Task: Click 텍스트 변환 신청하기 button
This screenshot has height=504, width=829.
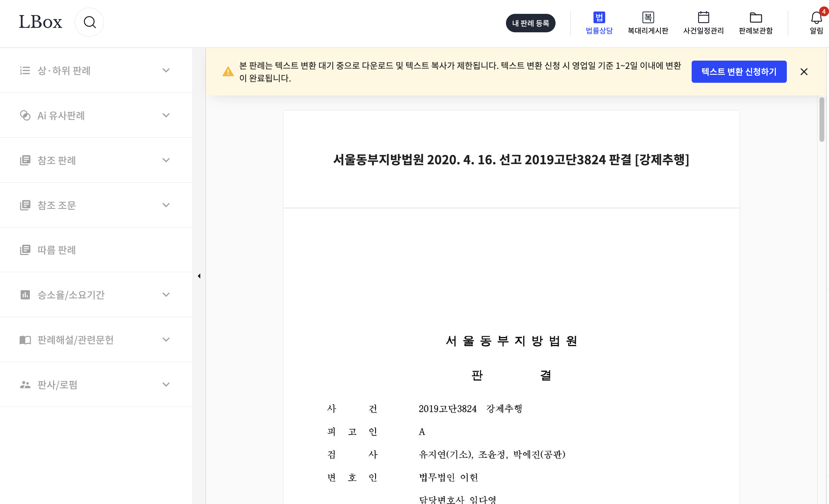Action: coord(739,72)
